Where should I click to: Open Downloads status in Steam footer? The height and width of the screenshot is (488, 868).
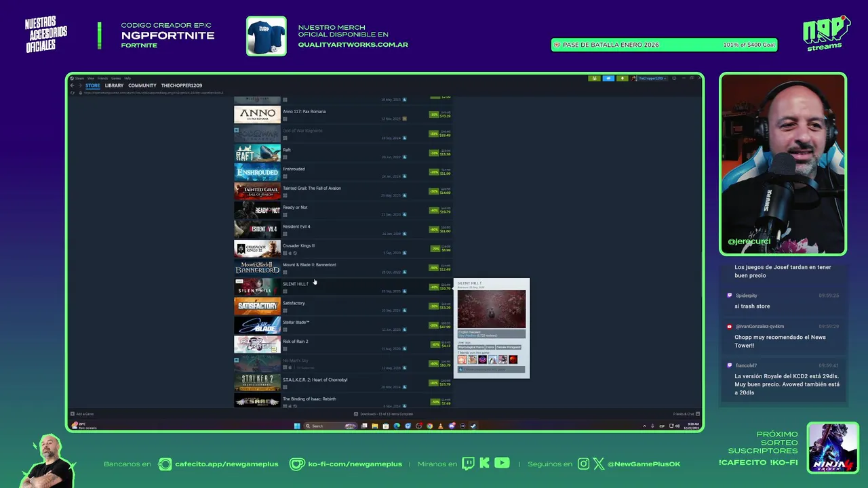(383, 413)
